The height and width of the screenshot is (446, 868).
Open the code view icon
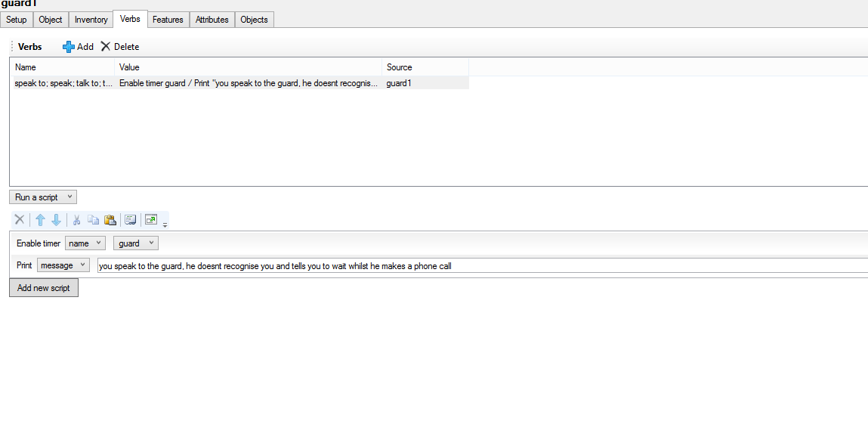(x=131, y=220)
